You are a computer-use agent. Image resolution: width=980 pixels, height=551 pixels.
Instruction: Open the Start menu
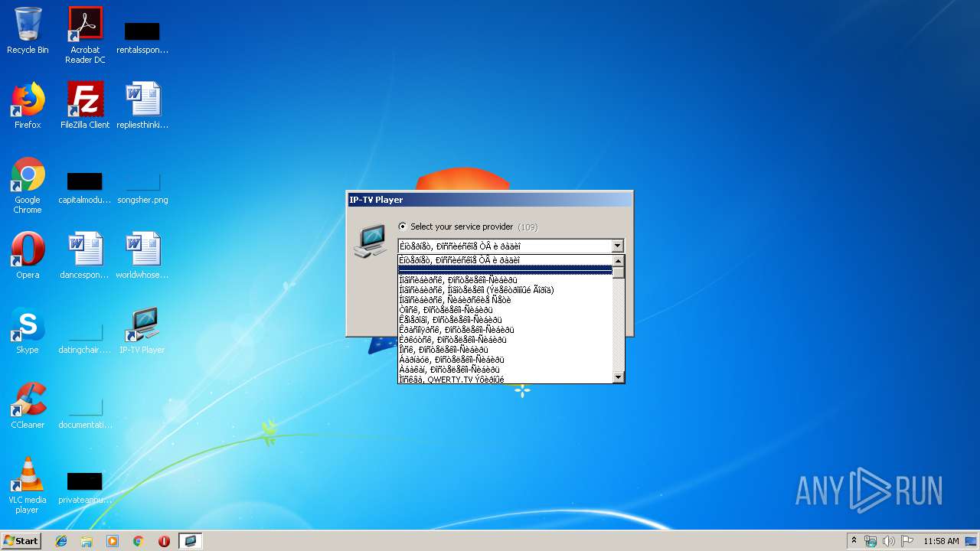coord(21,540)
